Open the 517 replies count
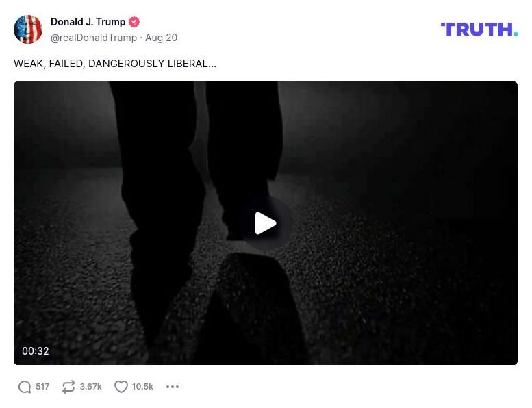This screenshot has height=408, width=532. pyautogui.click(x=42, y=387)
